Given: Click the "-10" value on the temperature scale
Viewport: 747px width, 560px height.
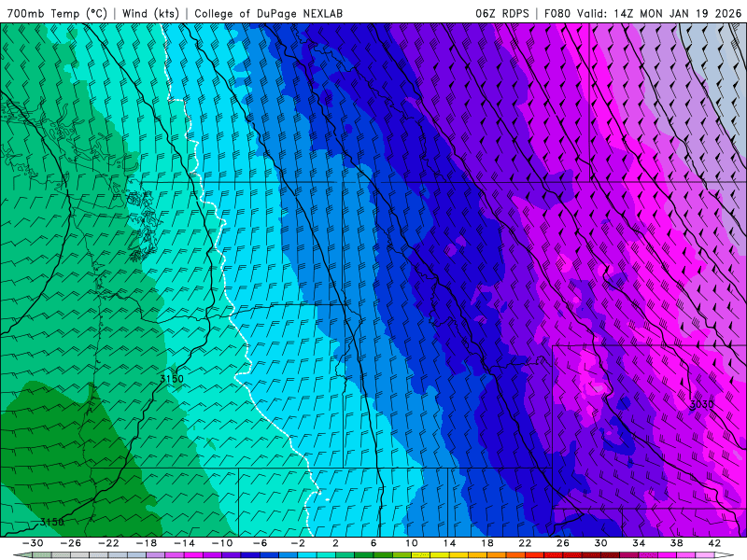Looking at the screenshot, I should pos(222,543).
